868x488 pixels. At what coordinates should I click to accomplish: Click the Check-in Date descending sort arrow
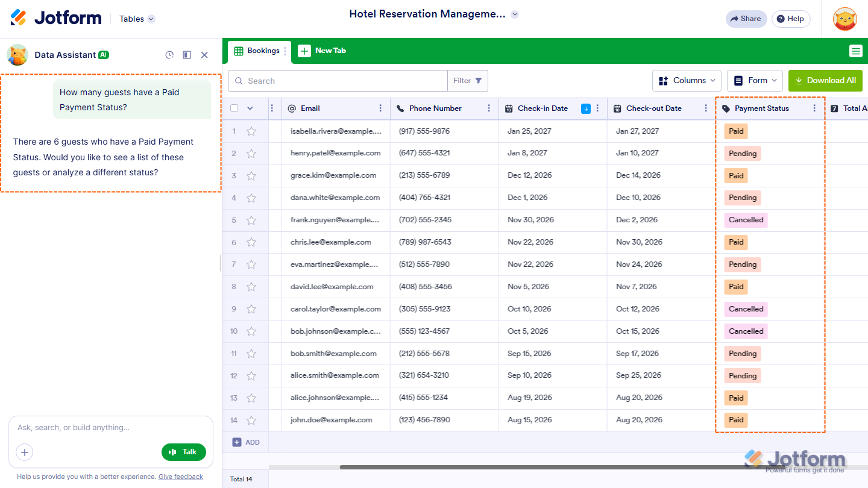585,108
